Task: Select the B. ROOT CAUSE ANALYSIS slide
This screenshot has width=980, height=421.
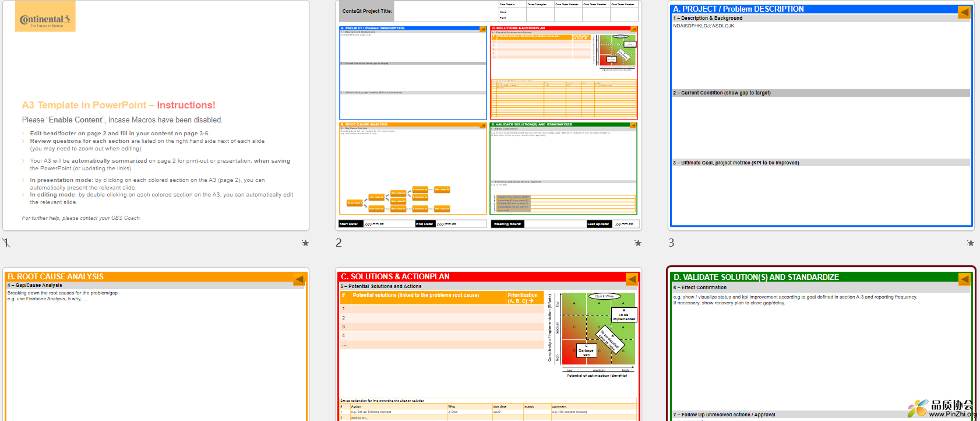Action: (x=156, y=345)
